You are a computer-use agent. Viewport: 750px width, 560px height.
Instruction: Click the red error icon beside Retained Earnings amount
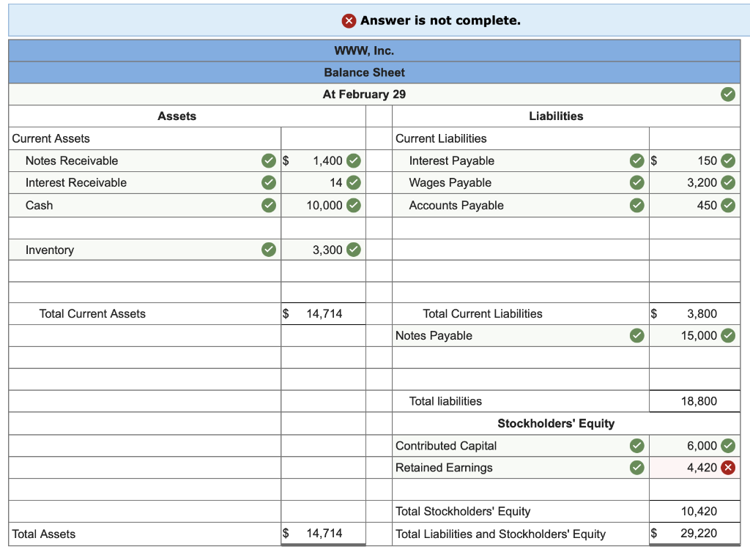pos(729,468)
